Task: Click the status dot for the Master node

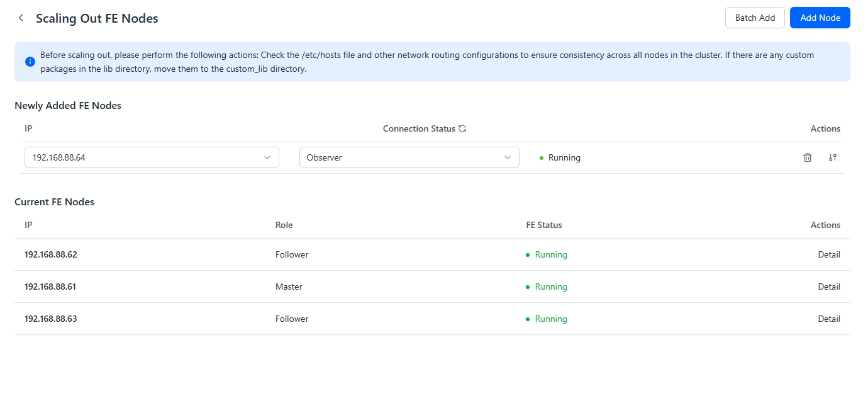Action: [528, 287]
